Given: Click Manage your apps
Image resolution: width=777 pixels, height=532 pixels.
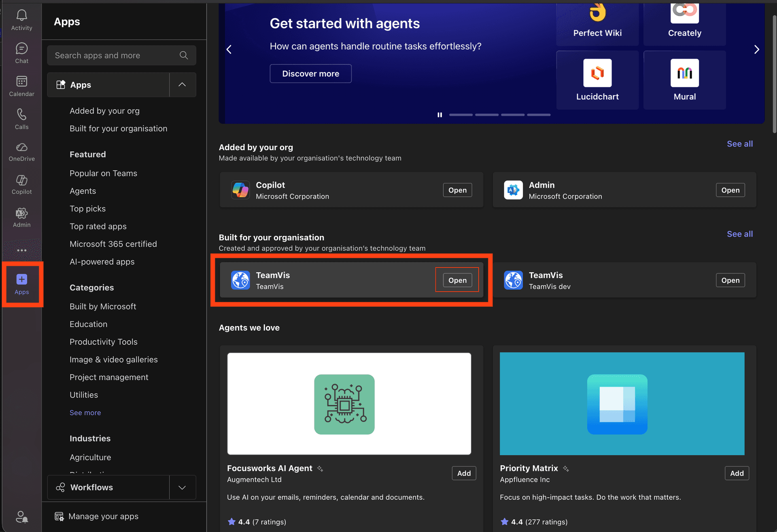Looking at the screenshot, I should point(103,516).
